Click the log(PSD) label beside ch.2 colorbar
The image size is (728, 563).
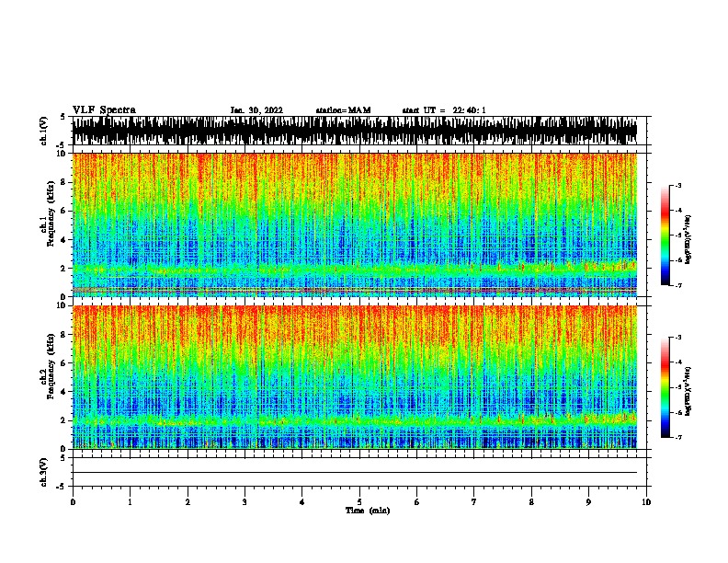pyautogui.click(x=688, y=392)
